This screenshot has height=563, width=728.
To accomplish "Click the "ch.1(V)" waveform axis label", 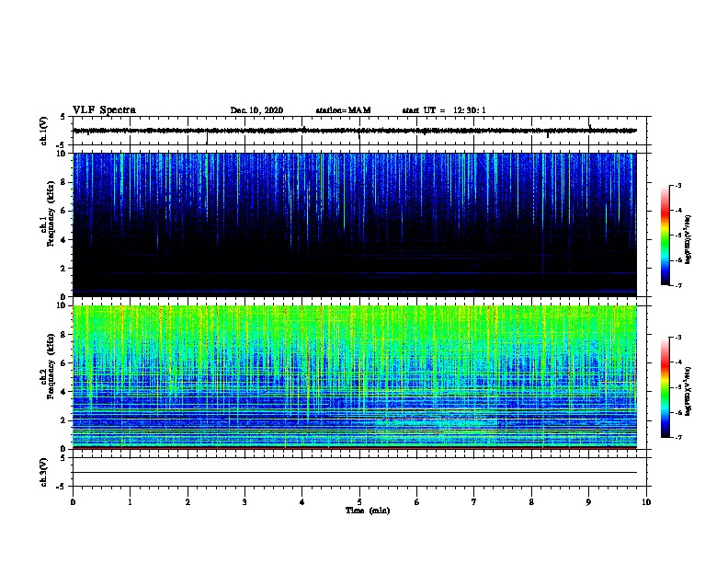I will [43, 131].
